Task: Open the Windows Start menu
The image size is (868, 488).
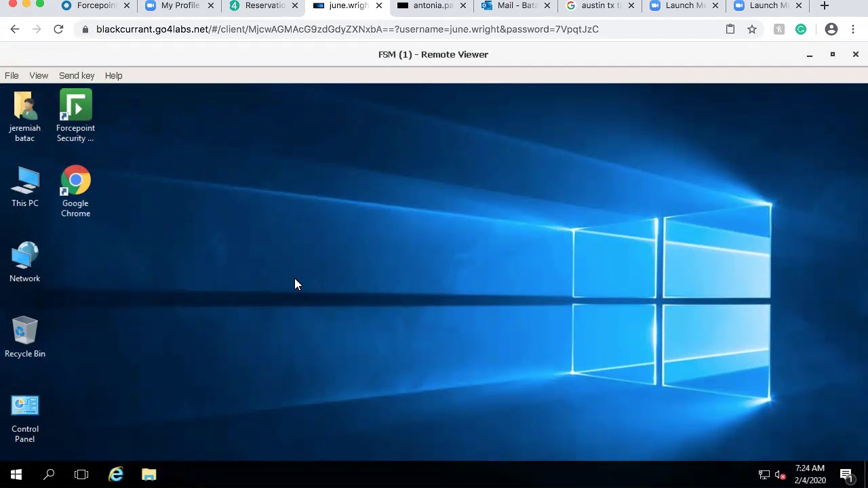Action: click(16, 474)
